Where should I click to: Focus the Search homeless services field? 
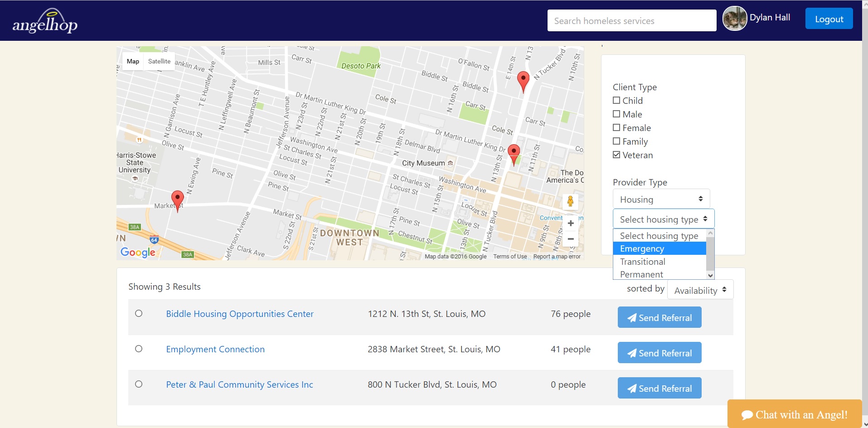click(x=632, y=20)
